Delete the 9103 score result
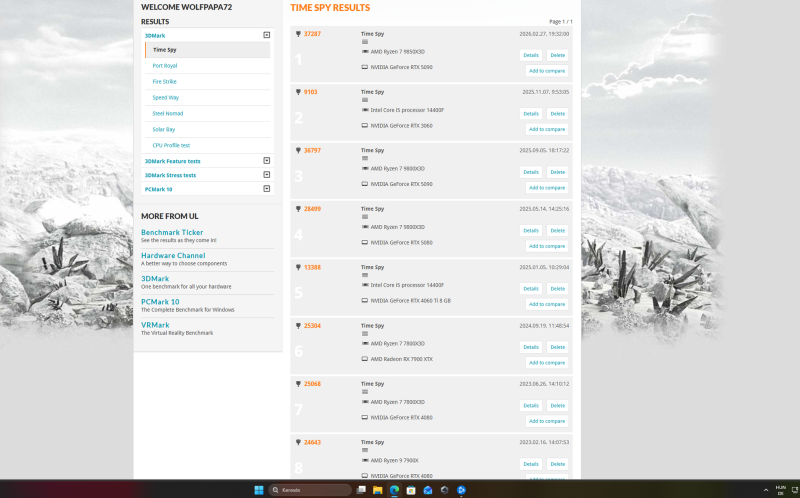Viewport: 800px width, 498px height. (x=558, y=114)
